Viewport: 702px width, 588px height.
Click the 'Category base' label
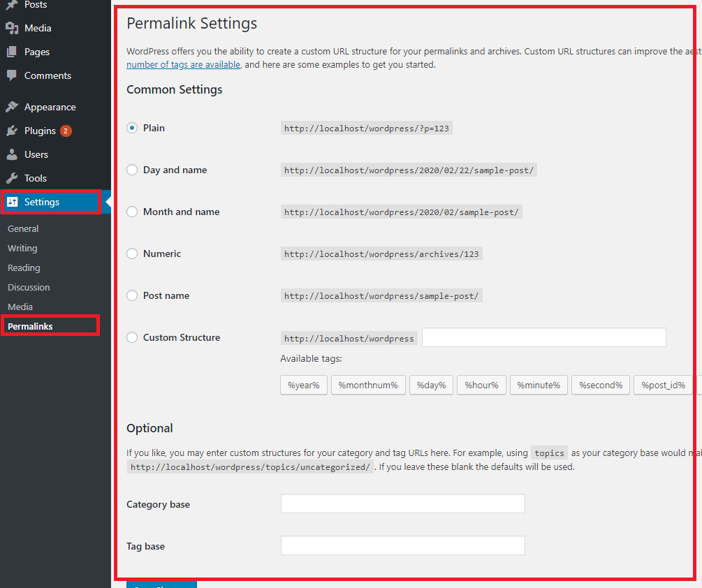158,504
